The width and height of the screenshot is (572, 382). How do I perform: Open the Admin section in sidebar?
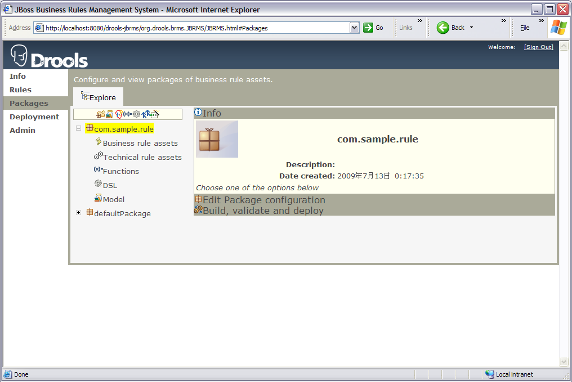(22, 130)
